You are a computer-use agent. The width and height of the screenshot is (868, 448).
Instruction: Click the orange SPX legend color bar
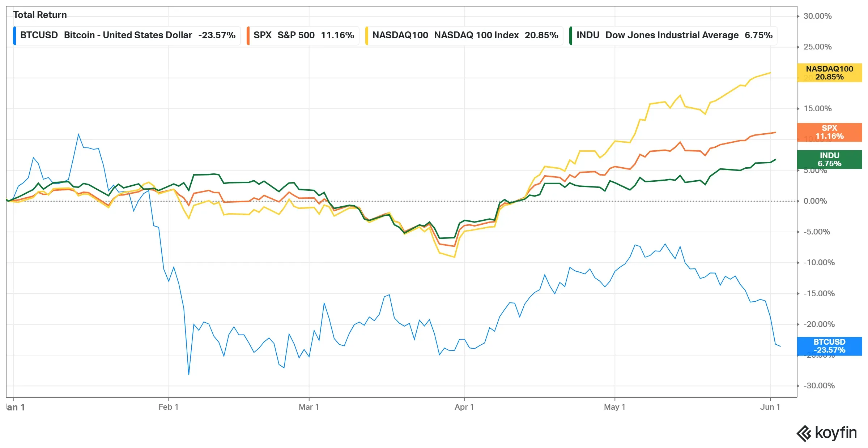248,35
